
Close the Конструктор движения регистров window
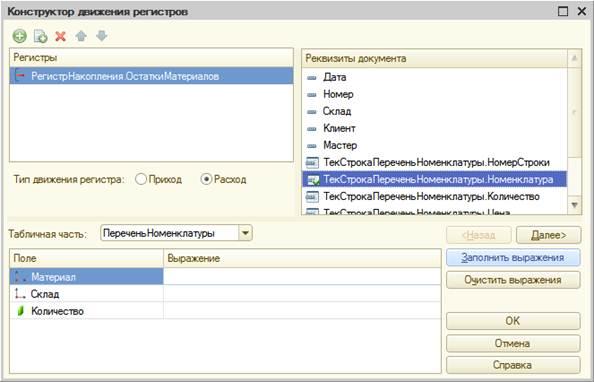click(581, 11)
